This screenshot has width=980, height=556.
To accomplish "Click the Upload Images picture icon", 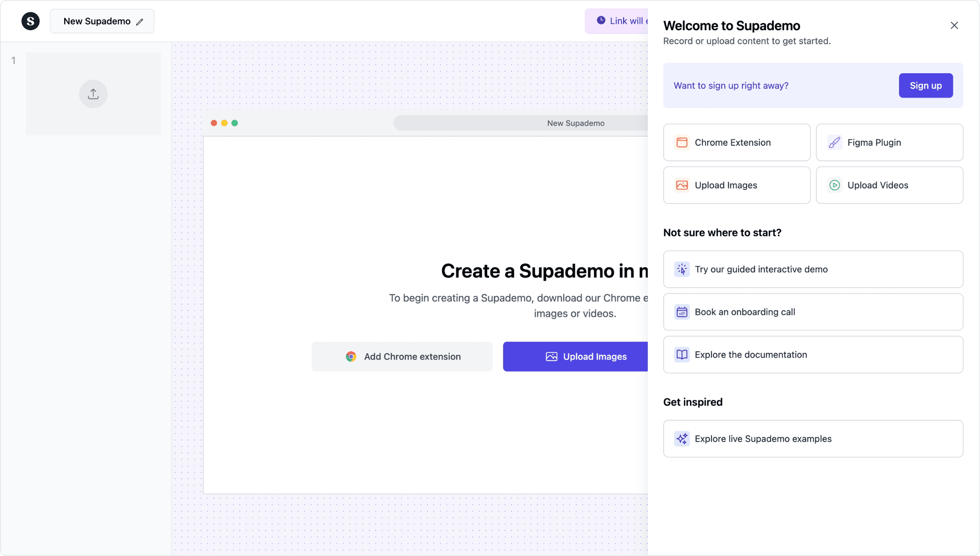I will coord(682,185).
